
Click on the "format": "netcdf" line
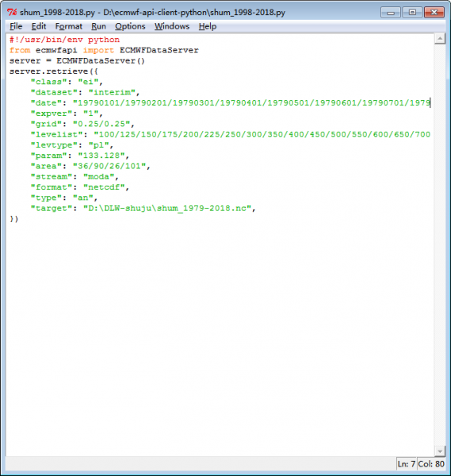tap(80, 187)
